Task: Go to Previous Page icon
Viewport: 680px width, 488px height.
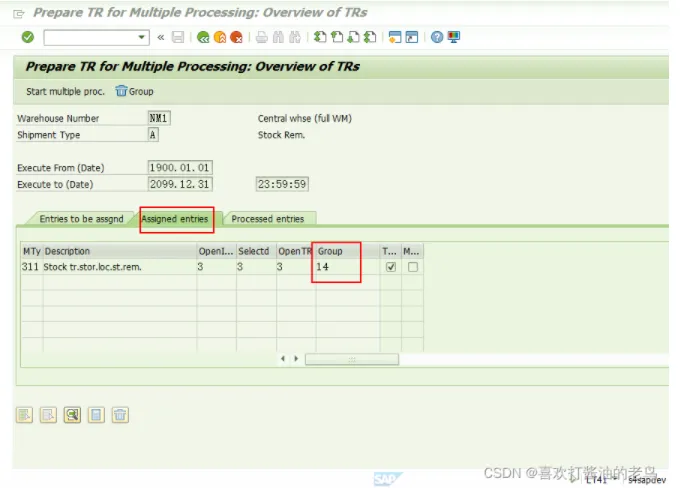Action: [x=337, y=37]
